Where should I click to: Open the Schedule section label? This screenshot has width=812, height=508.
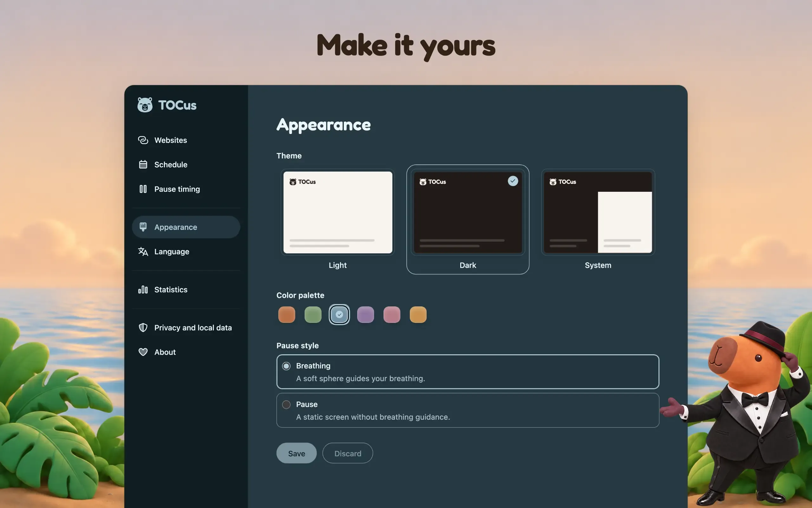pyautogui.click(x=171, y=164)
